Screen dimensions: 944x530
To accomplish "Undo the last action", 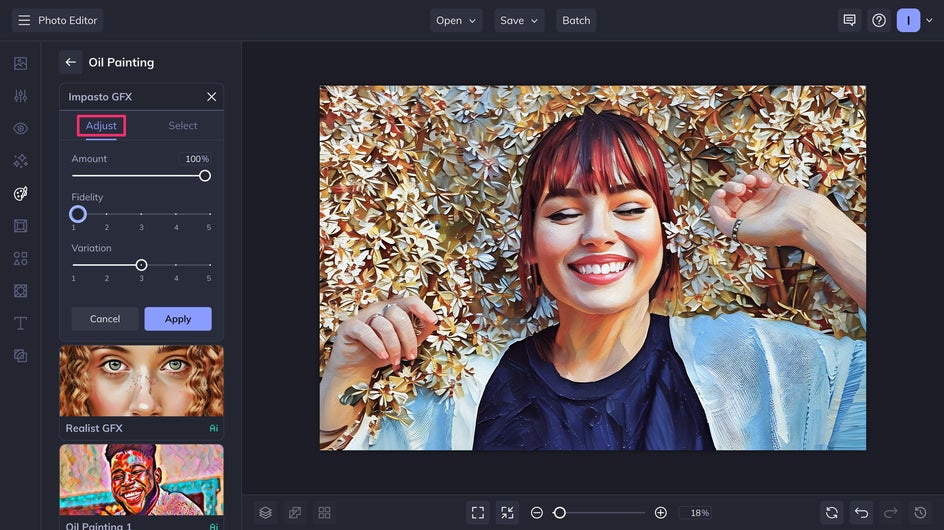I will click(x=862, y=513).
